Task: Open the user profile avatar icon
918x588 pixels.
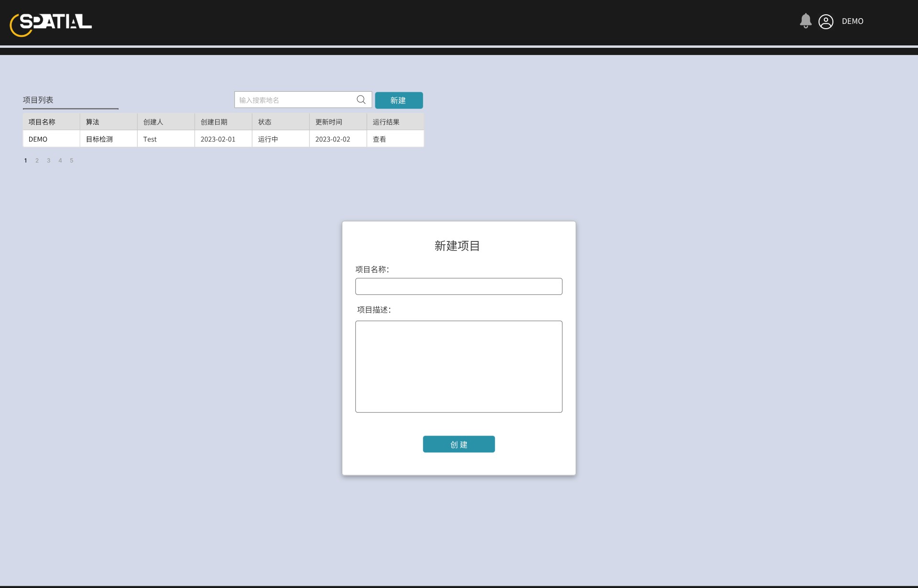Action: pos(826,22)
